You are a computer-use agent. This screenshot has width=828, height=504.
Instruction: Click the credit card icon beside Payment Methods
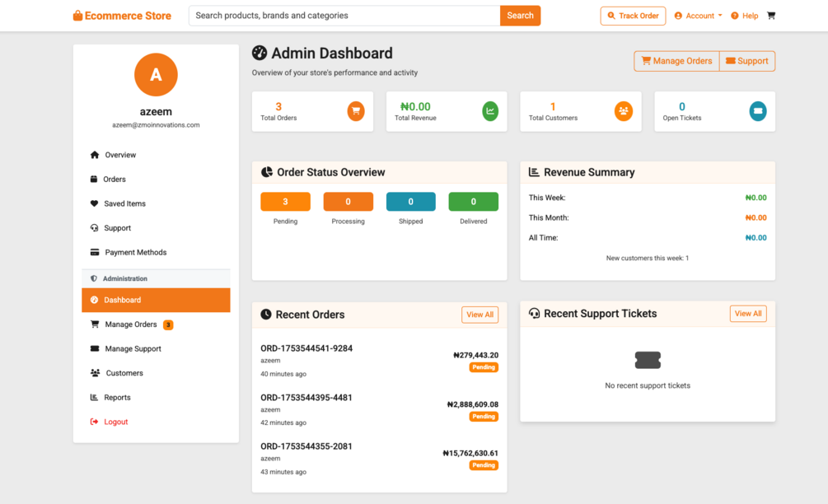click(x=95, y=252)
